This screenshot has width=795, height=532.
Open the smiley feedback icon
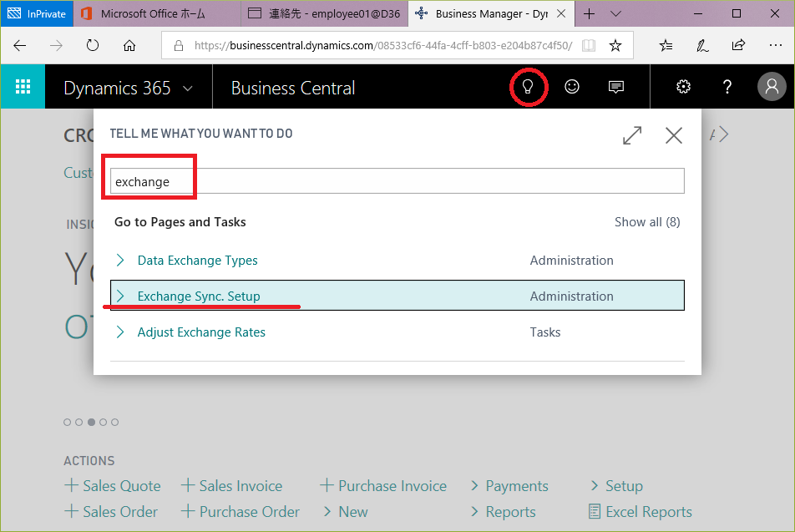572,87
